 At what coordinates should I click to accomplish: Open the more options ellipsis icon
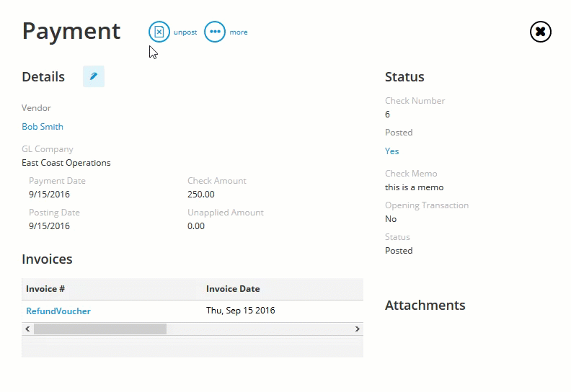[215, 32]
